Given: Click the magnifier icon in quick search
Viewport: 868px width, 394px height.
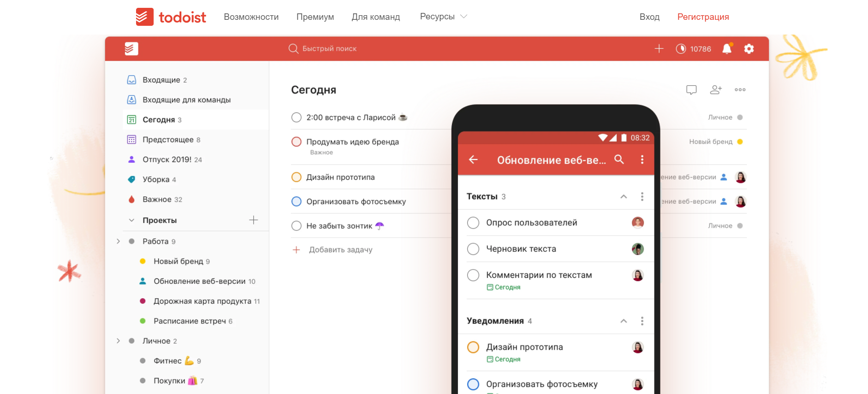Looking at the screenshot, I should click(x=293, y=48).
